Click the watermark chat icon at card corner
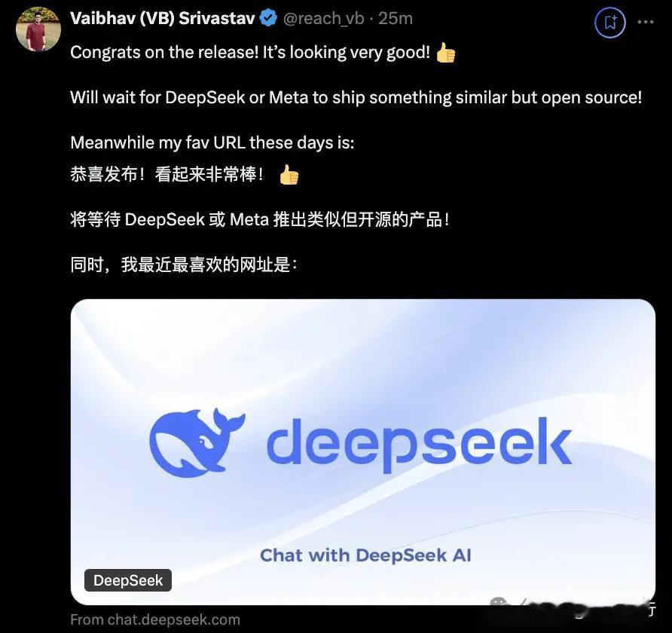Image resolution: width=672 pixels, height=633 pixels. click(499, 604)
